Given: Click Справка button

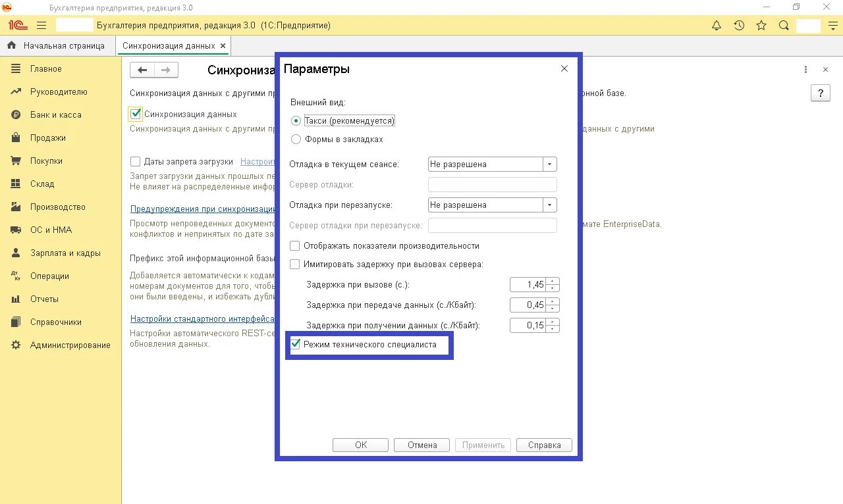Looking at the screenshot, I should (545, 445).
